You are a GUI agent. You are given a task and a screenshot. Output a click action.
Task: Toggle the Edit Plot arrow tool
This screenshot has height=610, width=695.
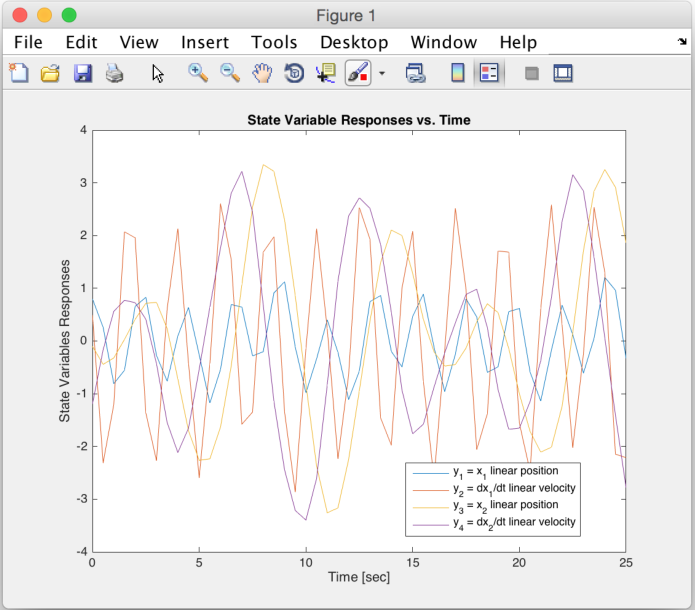157,73
